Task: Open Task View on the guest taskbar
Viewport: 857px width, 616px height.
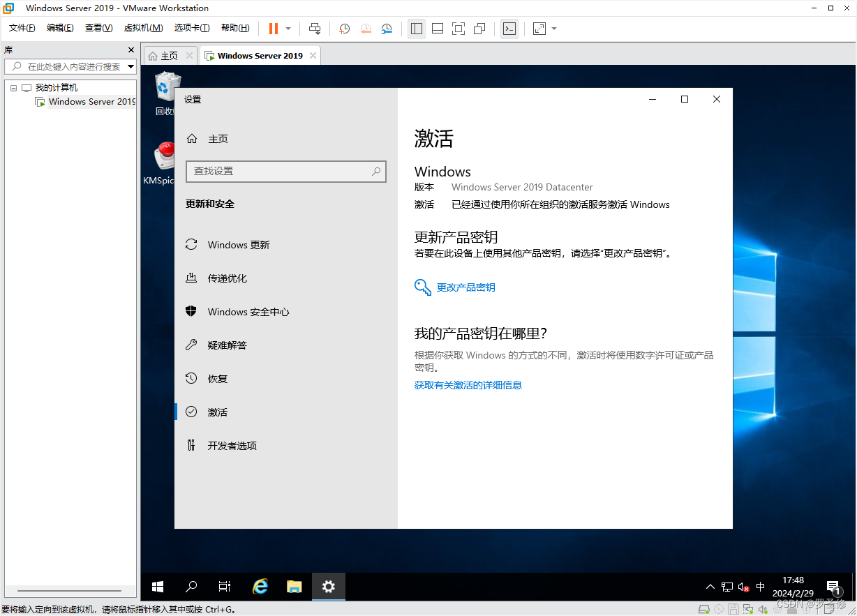Action: tap(225, 587)
